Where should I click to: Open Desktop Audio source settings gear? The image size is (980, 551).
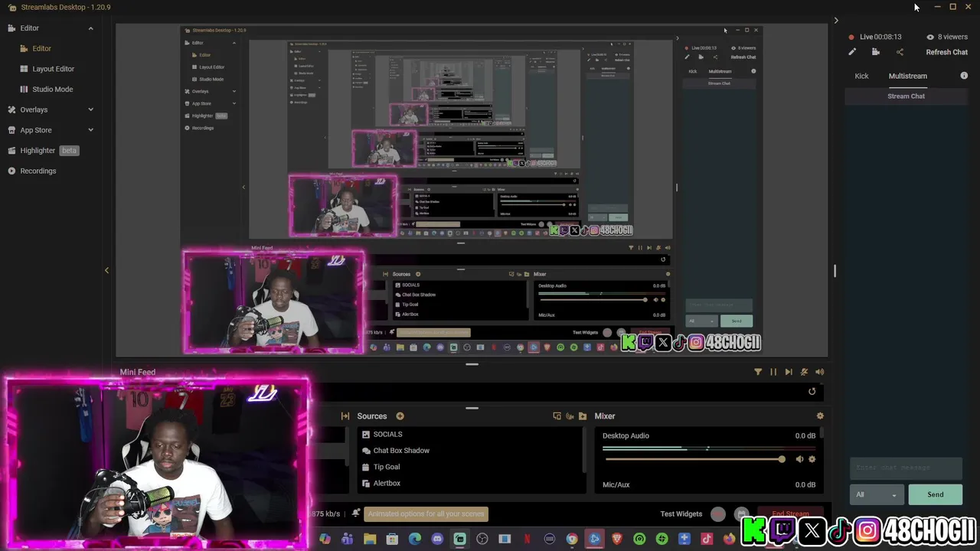pyautogui.click(x=812, y=459)
